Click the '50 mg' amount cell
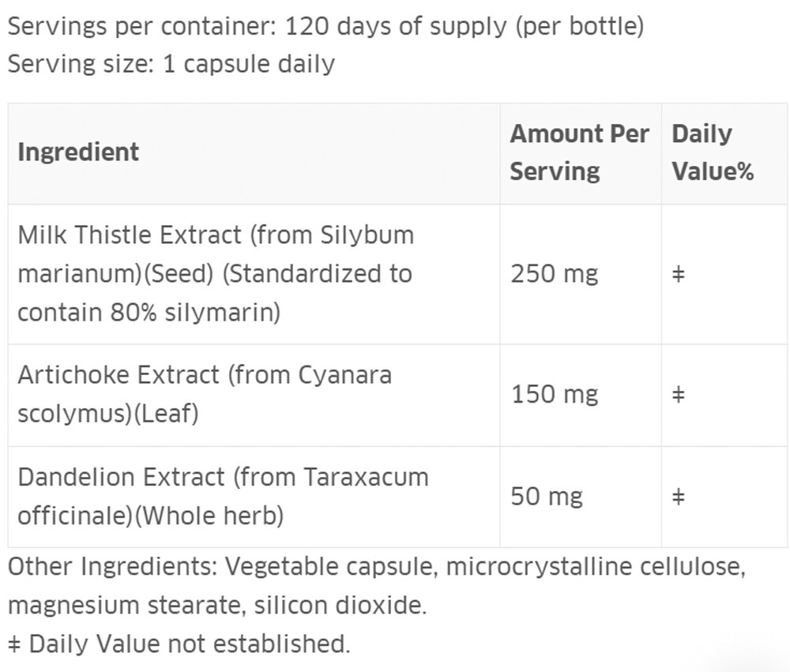This screenshot has width=790, height=672. (x=547, y=497)
